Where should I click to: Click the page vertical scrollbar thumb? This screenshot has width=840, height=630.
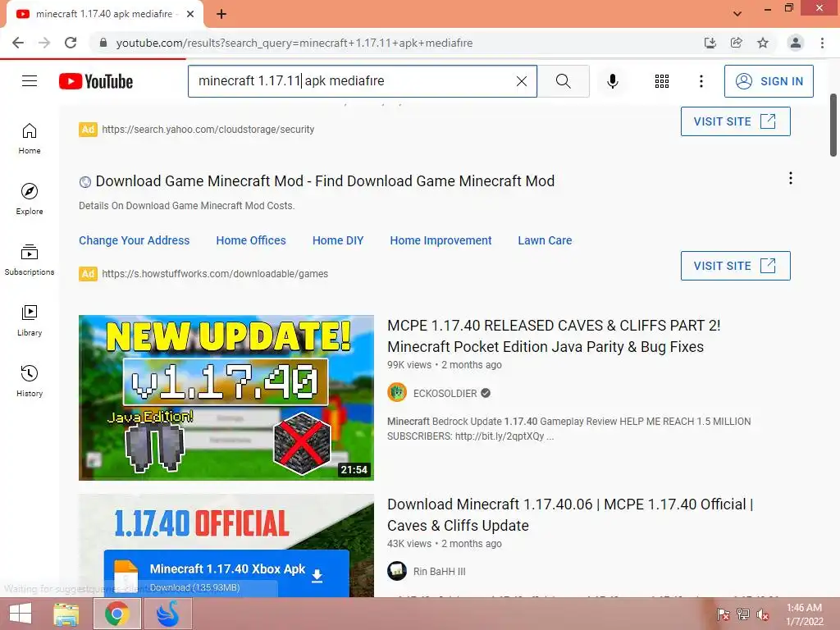tap(833, 126)
